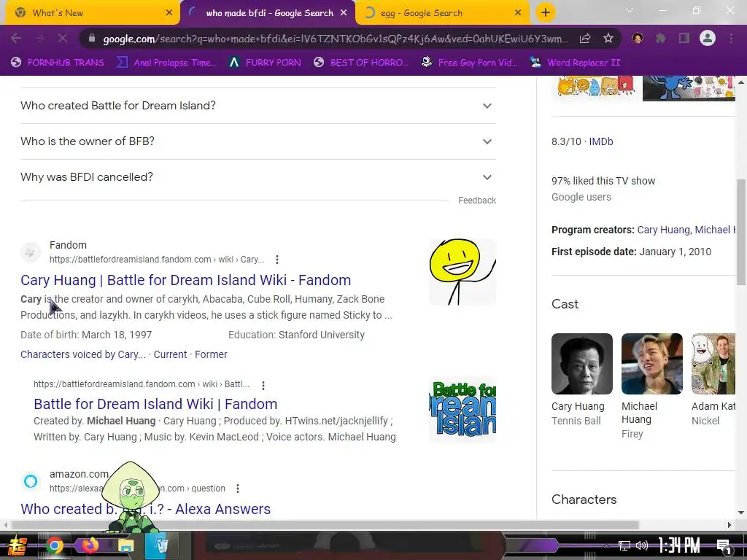747x560 pixels.
Task: Bookmark this page with the star icon
Action: click(x=608, y=38)
